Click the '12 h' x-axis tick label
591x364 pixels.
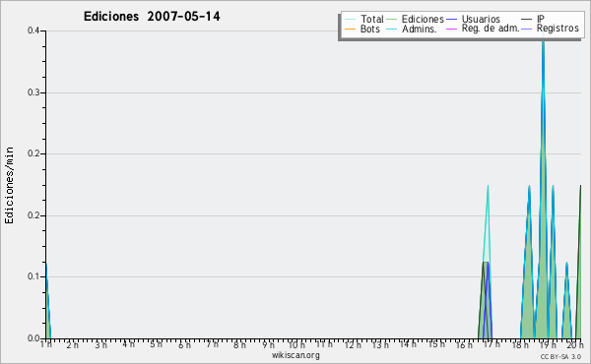pos(353,345)
